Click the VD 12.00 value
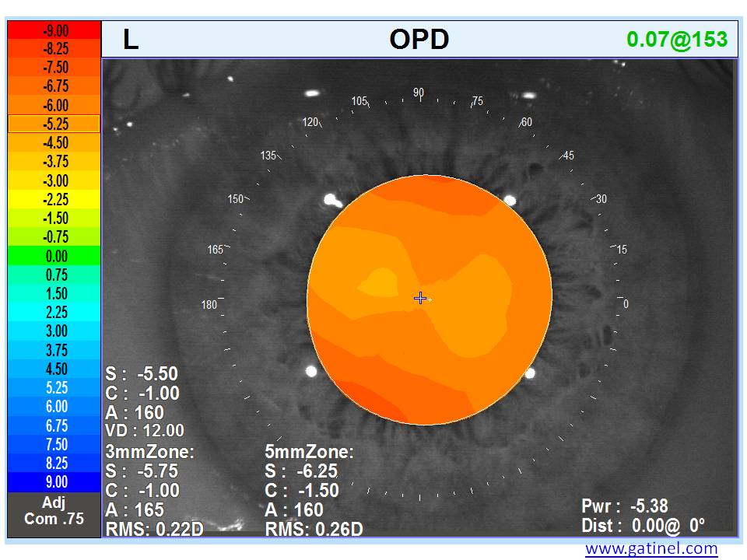The width and height of the screenshot is (747, 560). [x=145, y=431]
